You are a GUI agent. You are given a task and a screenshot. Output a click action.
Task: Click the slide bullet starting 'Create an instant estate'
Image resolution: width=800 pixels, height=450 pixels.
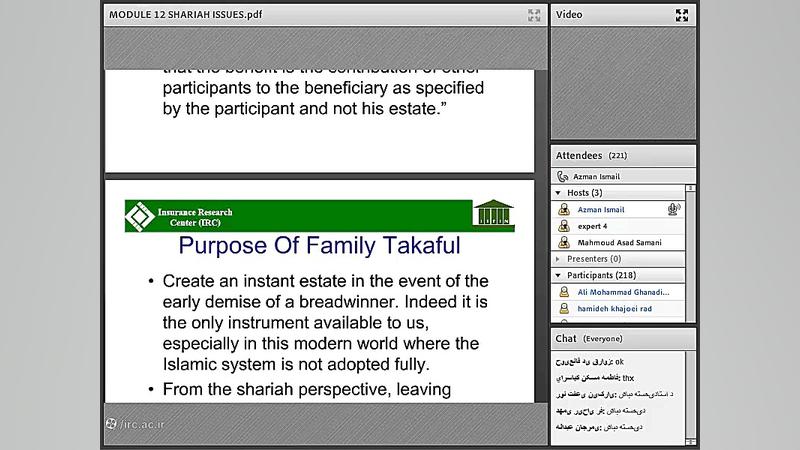pyautogui.click(x=326, y=322)
